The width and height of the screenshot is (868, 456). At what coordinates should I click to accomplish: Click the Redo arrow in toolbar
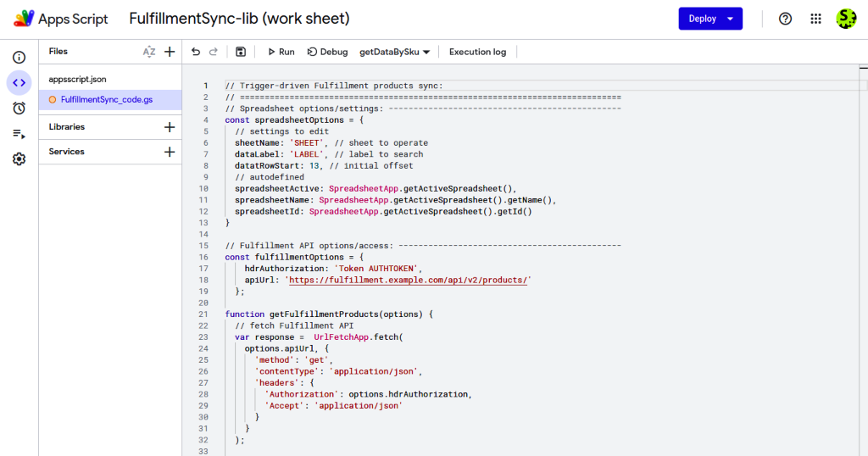214,52
